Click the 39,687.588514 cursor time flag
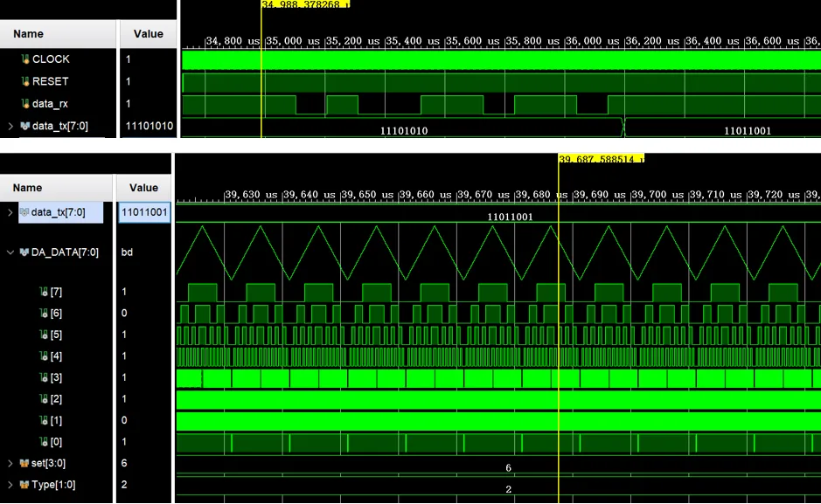Viewport: 821px width, 504px height. click(602, 159)
